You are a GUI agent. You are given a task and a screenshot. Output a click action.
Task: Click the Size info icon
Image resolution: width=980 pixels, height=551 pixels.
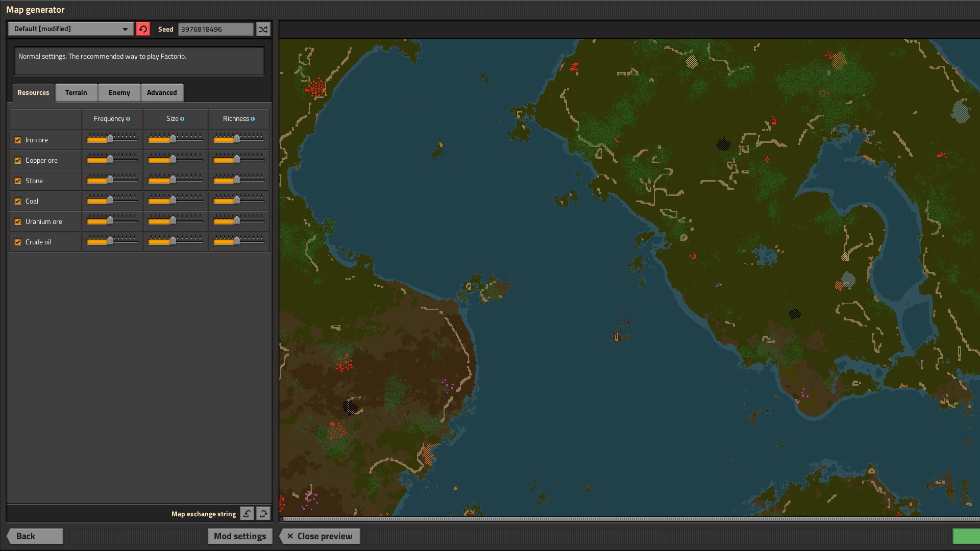[x=182, y=119]
